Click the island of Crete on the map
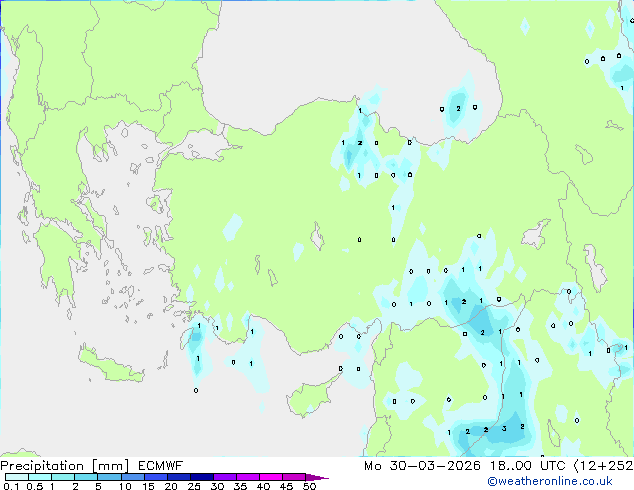Image resolution: width=634 pixels, height=490 pixels. [111, 365]
